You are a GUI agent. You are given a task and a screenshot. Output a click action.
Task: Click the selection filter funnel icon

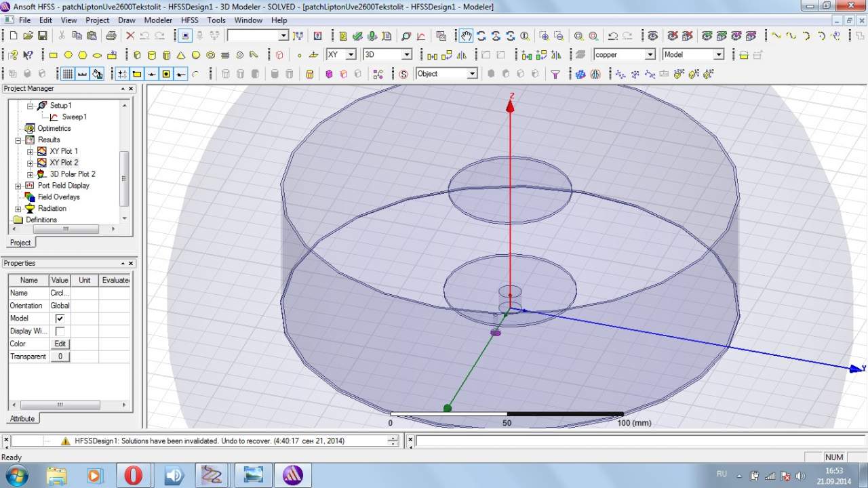(555, 74)
